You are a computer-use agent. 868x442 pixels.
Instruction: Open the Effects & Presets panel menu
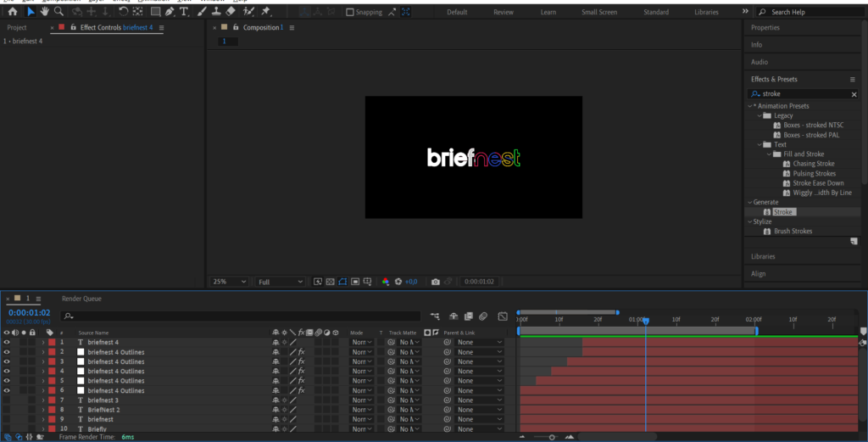pyautogui.click(x=853, y=79)
